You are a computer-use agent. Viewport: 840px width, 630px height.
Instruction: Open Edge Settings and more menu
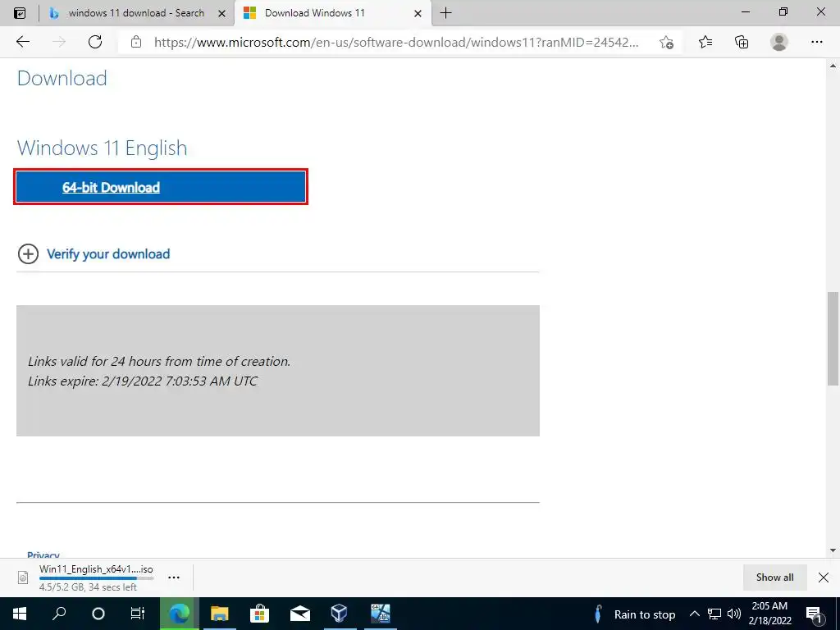(x=816, y=42)
